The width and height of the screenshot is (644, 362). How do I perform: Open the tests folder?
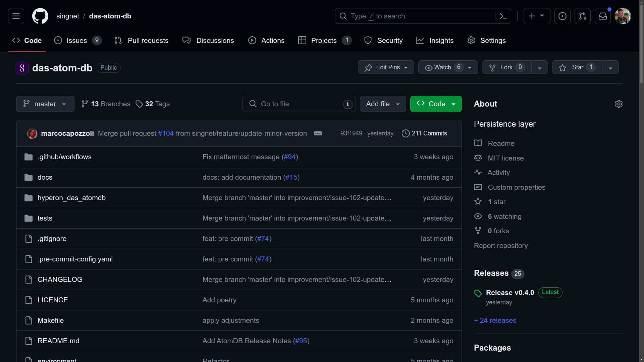45,218
